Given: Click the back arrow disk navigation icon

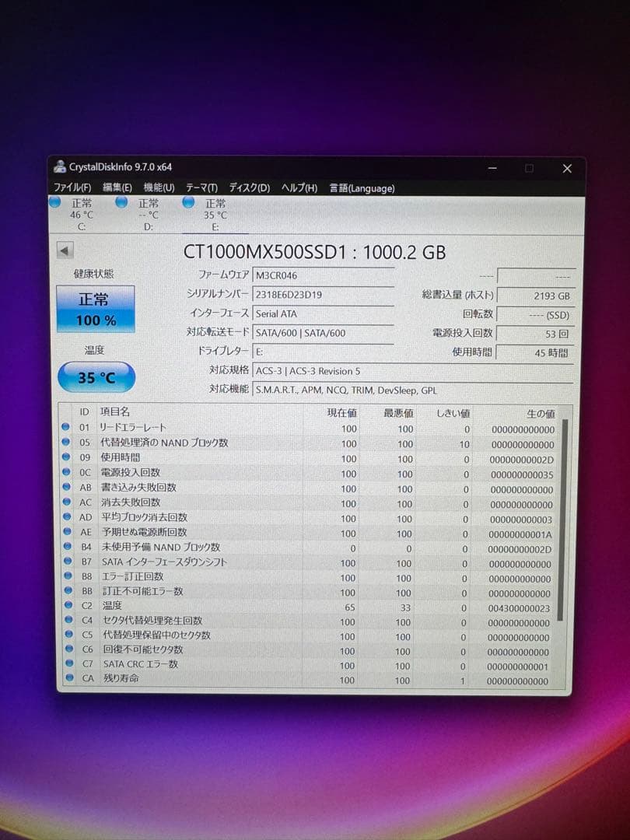Looking at the screenshot, I should coord(63,250).
